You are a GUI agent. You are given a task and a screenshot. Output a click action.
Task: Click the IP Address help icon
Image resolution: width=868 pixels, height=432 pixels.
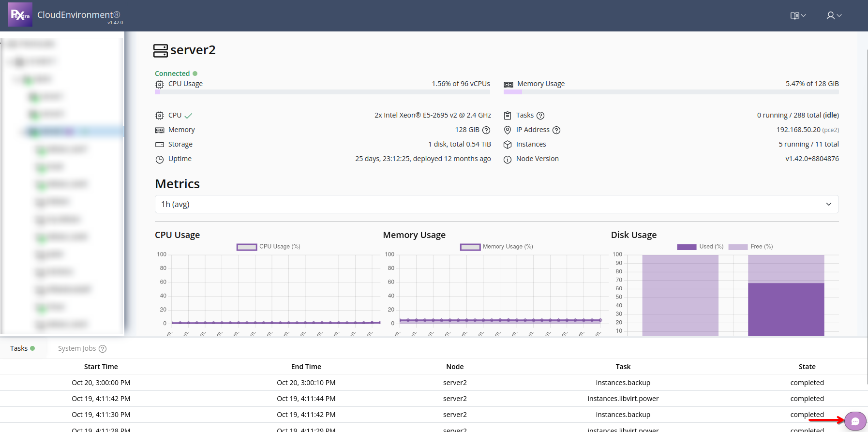coord(556,130)
